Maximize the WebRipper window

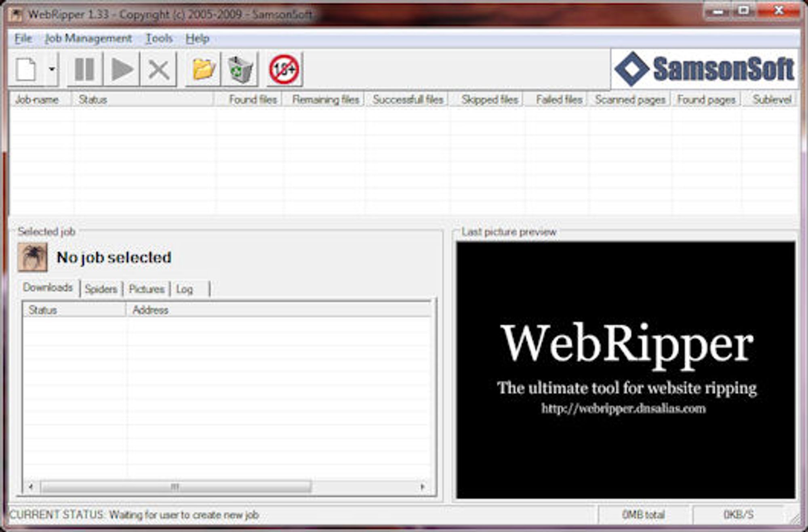pyautogui.click(x=743, y=11)
